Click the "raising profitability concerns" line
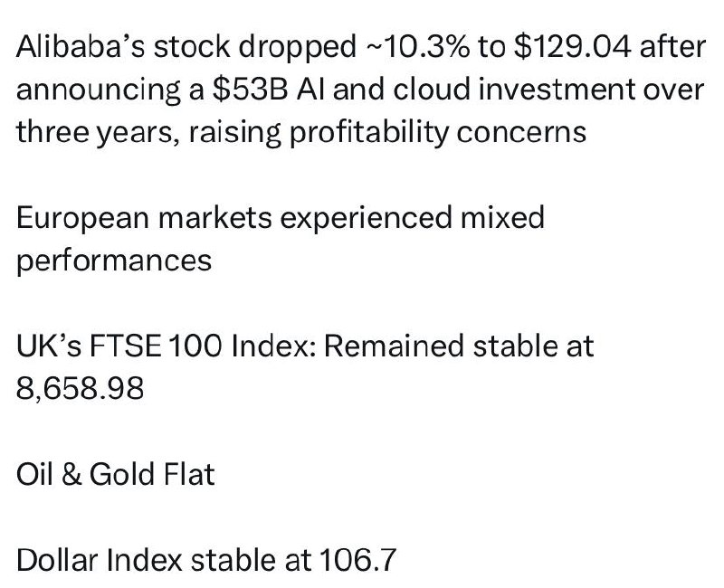This screenshot has height=588, width=724. (387, 131)
